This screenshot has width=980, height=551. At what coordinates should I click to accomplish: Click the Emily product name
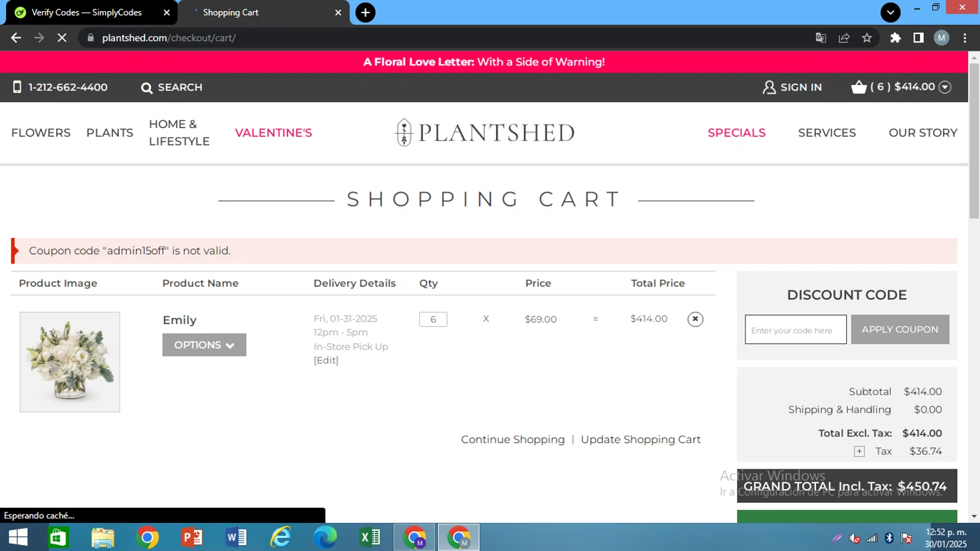click(180, 320)
